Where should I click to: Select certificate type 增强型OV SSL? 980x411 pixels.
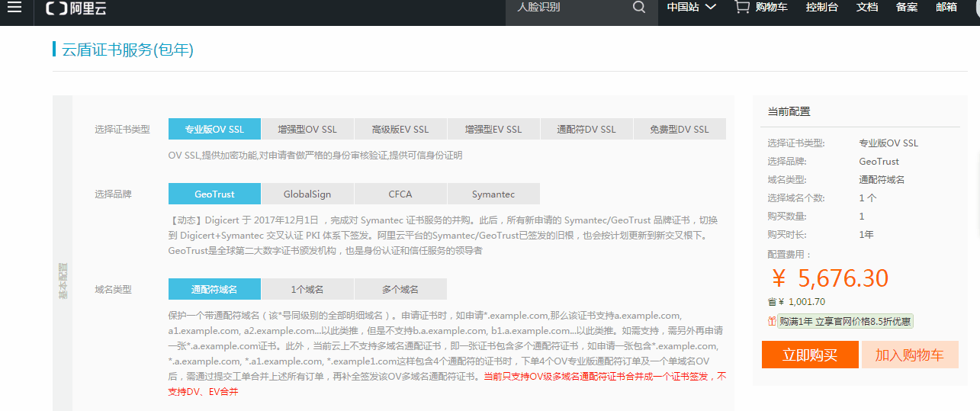307,129
